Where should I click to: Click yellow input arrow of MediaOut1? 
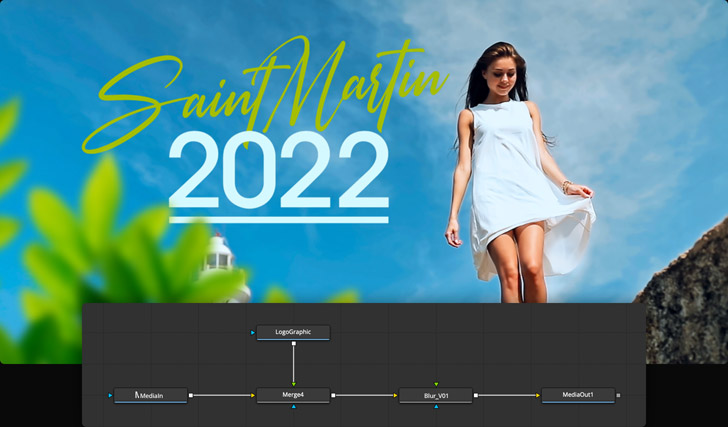pos(538,395)
